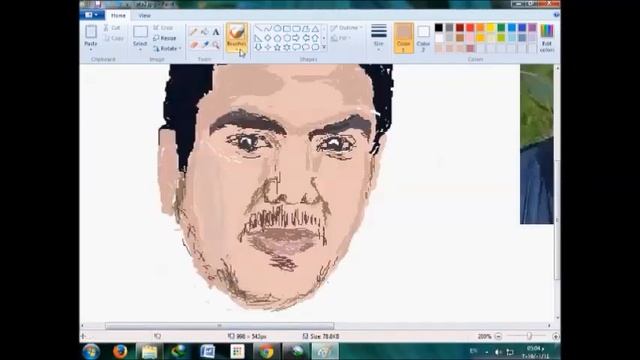Click the Select rectangle icon
The height and width of the screenshot is (360, 640).
(140, 32)
